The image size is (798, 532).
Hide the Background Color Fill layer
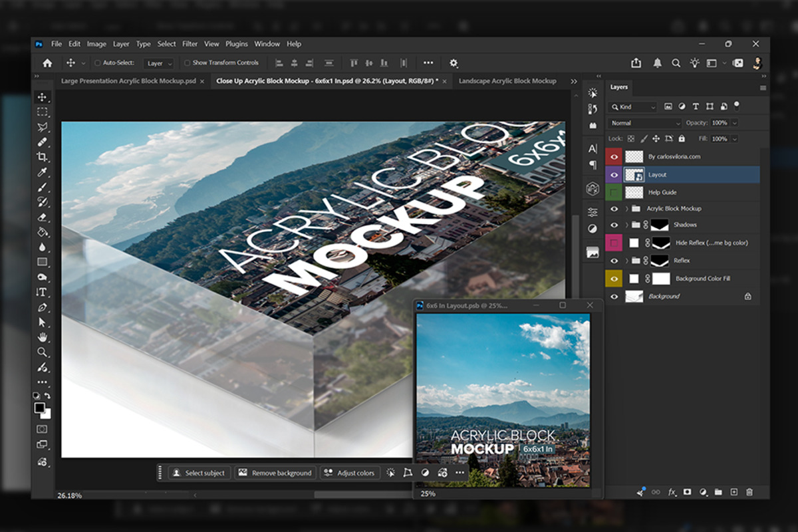click(x=614, y=279)
